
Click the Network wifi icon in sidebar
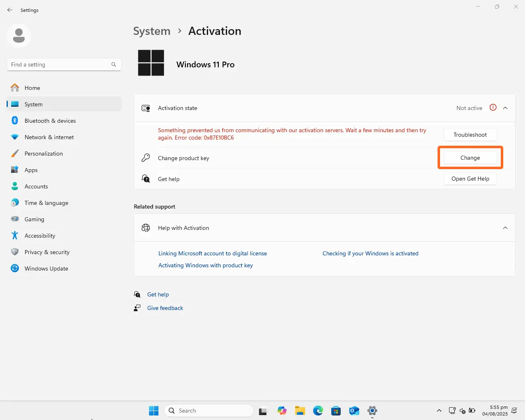tap(15, 137)
